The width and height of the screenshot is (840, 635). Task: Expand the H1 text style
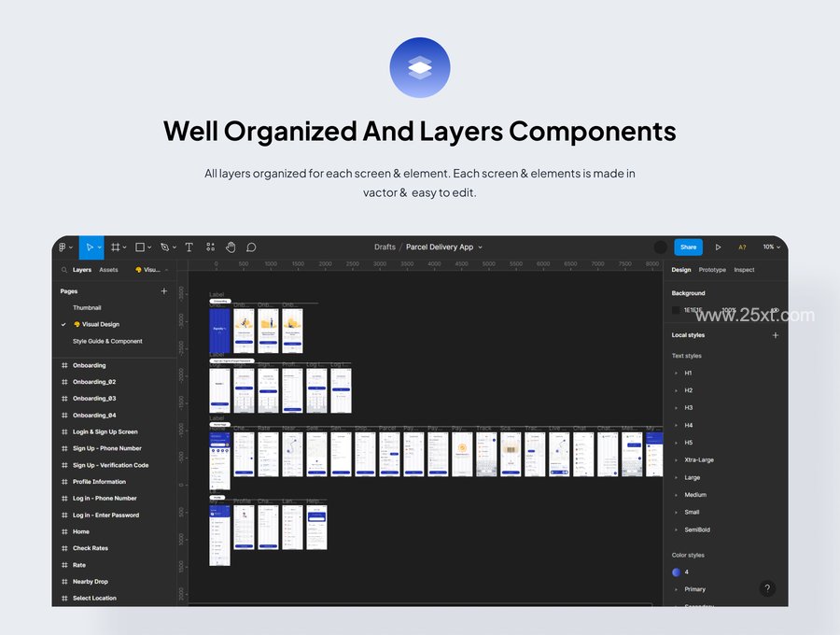point(688,373)
